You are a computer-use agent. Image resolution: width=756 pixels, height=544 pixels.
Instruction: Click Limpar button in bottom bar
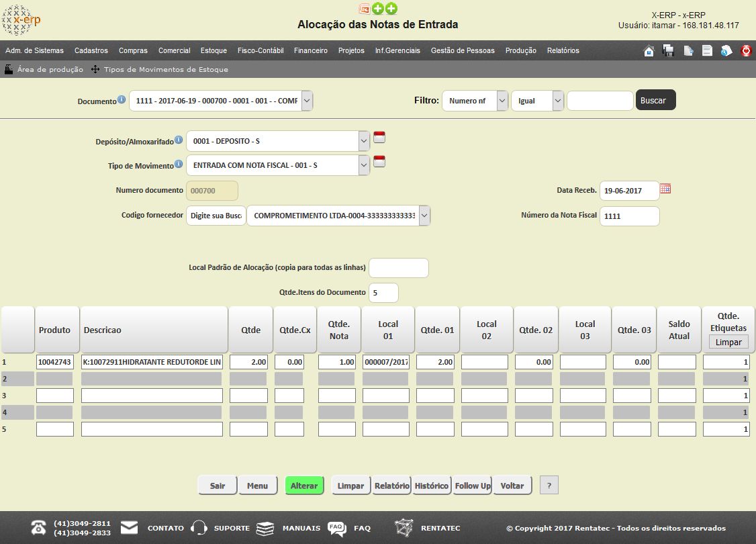(x=350, y=486)
